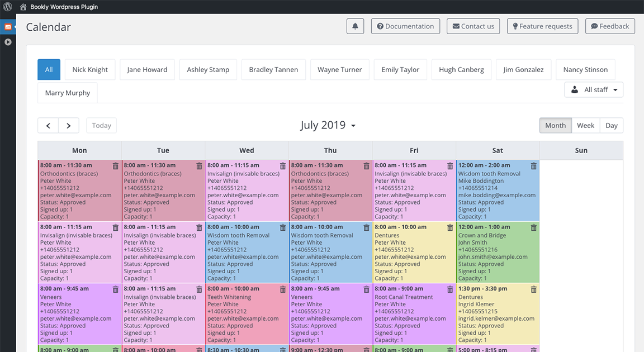Open Friday 8:00 am Dentures appointment block
The height and width of the screenshot is (352, 644).
414,253
